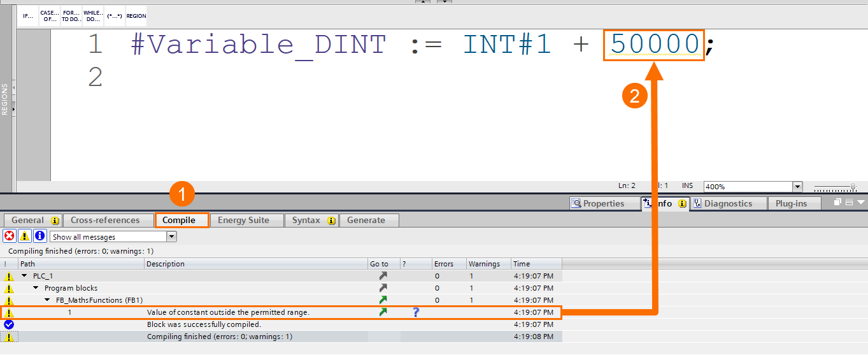This screenshot has height=355, width=868.
Task: Click INT#1 literal in the code
Action: (507, 44)
